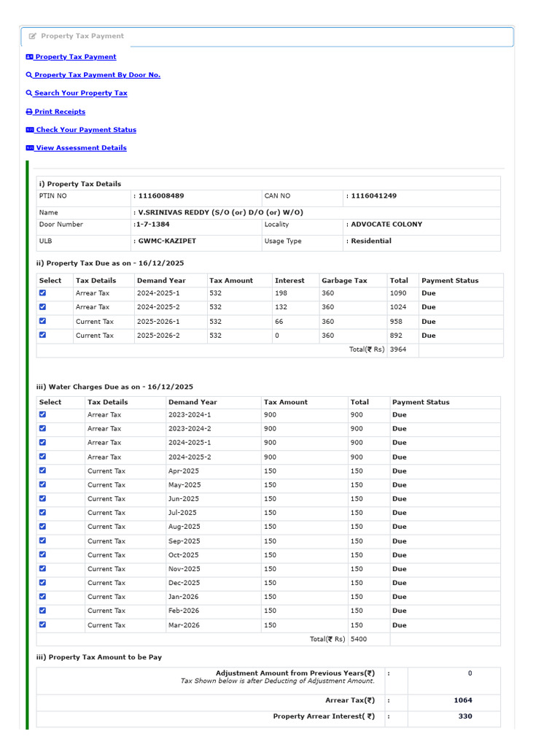The height and width of the screenshot is (747, 560).
Task: Click Property Tax Payment panel header title
Action: click(82, 36)
